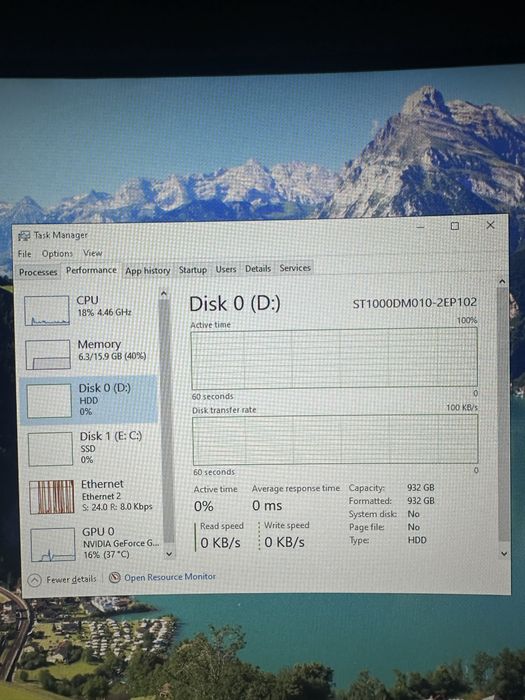
Task: Go to the Users tab
Action: click(226, 269)
